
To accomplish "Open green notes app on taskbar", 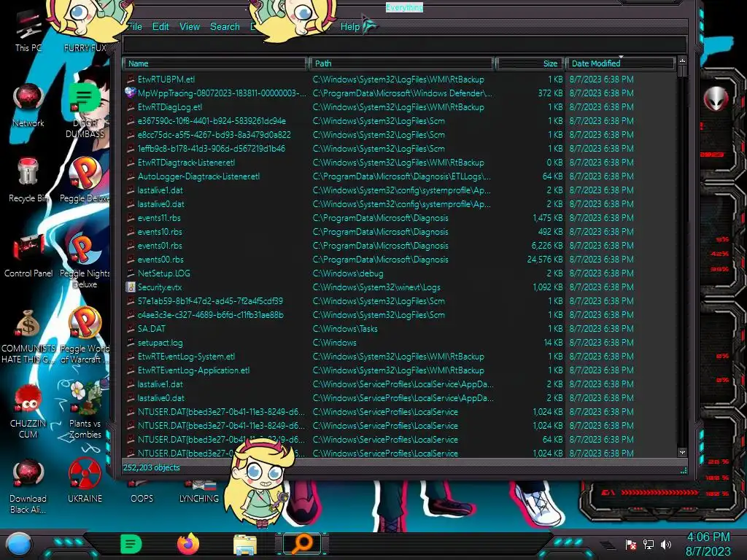I will click(131, 544).
